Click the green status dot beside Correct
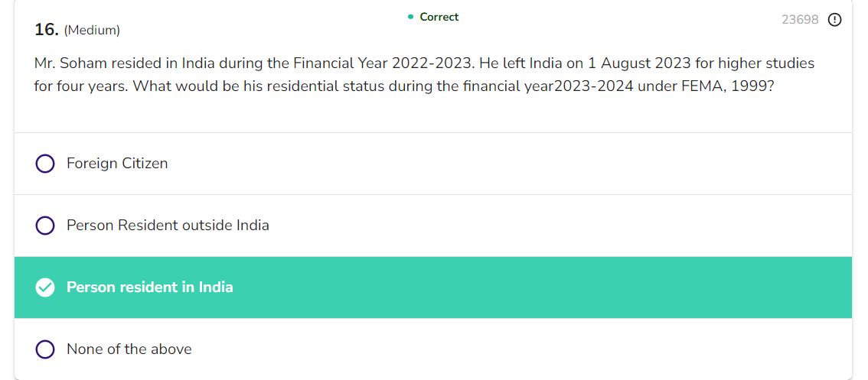 point(411,17)
